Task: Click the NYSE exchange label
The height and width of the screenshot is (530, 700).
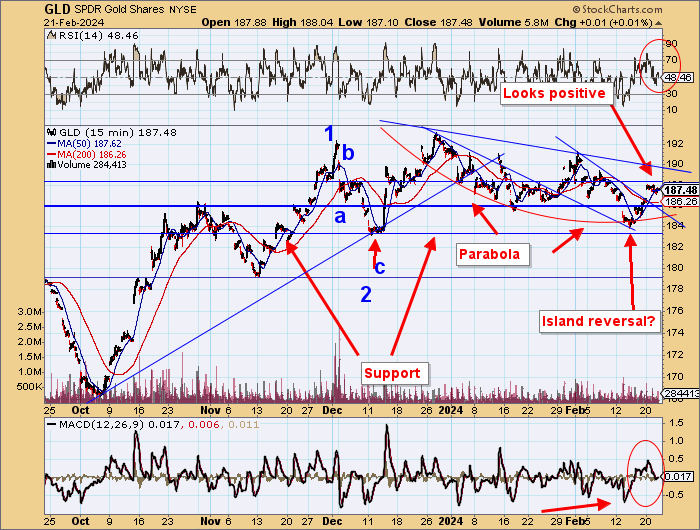Action: (x=183, y=10)
